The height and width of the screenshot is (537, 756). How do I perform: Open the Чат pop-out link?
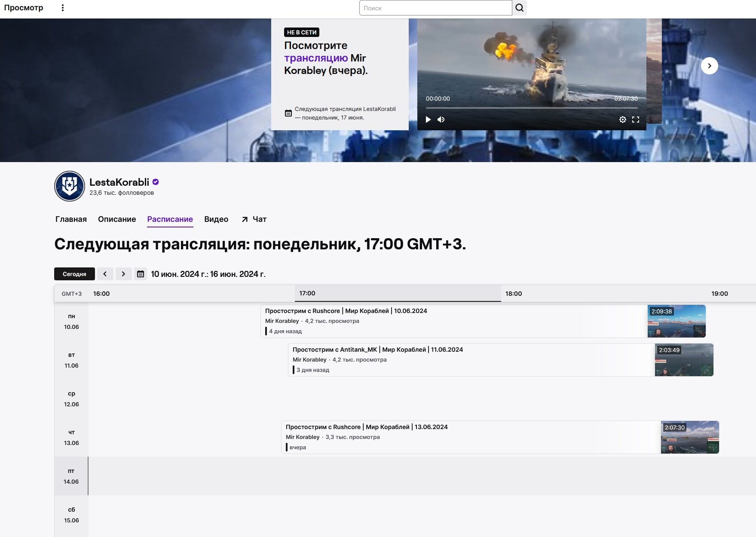254,219
